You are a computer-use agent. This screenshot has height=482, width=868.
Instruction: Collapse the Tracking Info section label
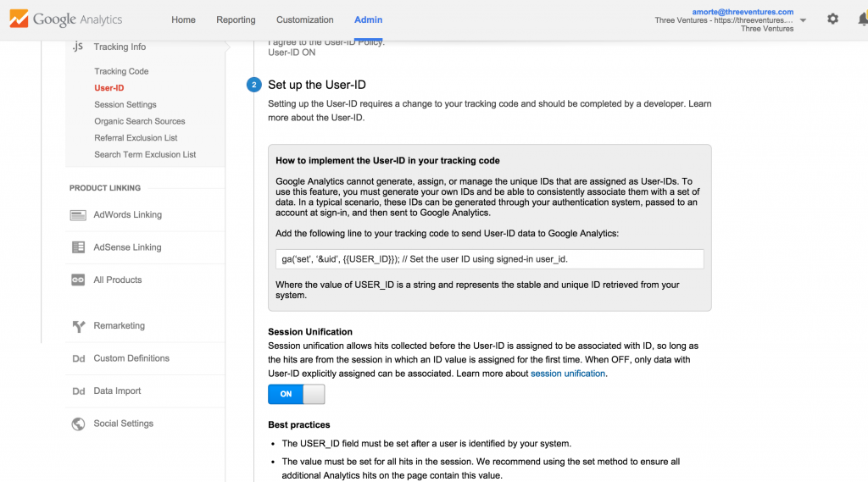(x=120, y=47)
